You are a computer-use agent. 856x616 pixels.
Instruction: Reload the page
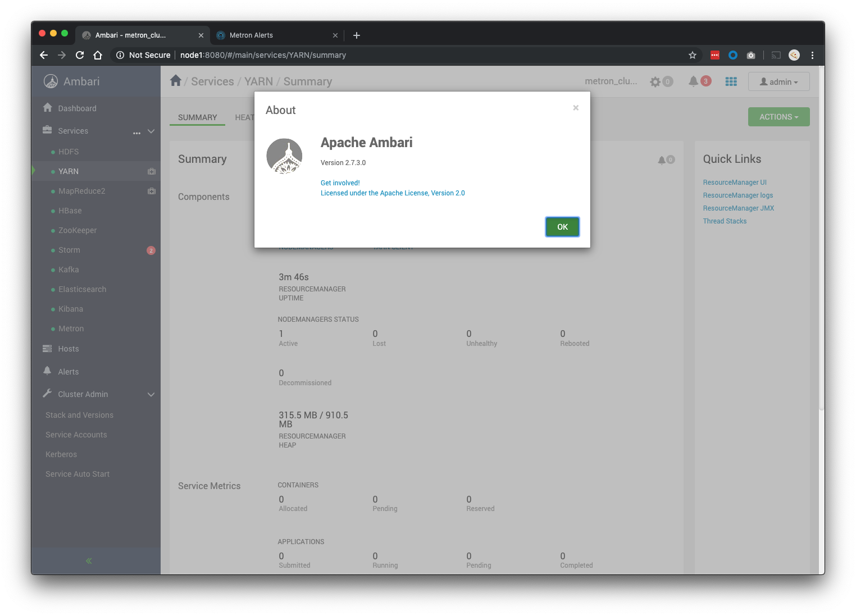80,55
